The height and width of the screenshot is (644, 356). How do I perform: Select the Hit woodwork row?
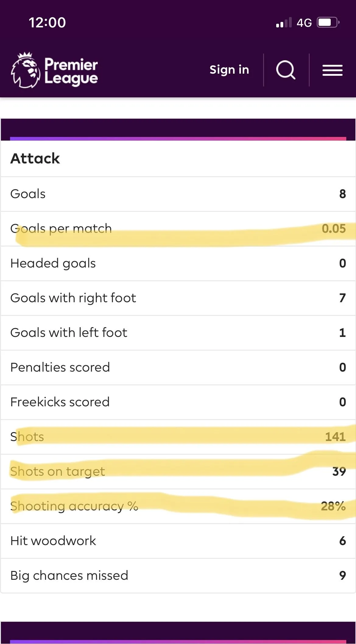point(178,541)
